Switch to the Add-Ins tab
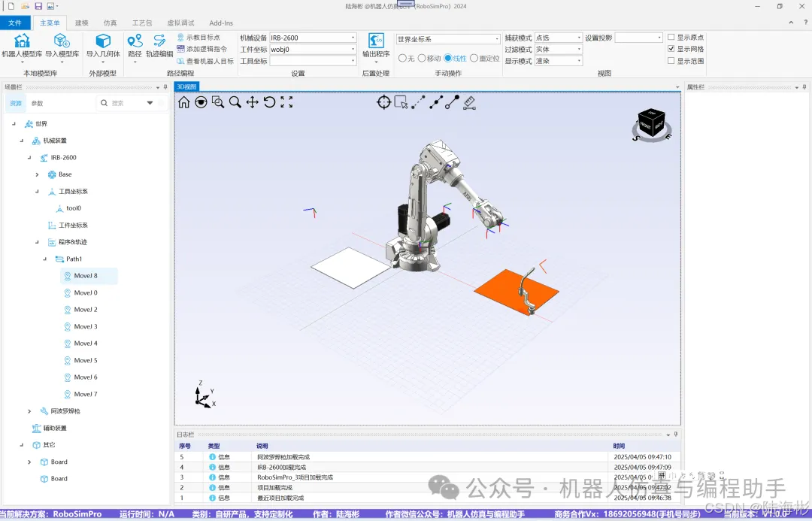 [x=221, y=23]
